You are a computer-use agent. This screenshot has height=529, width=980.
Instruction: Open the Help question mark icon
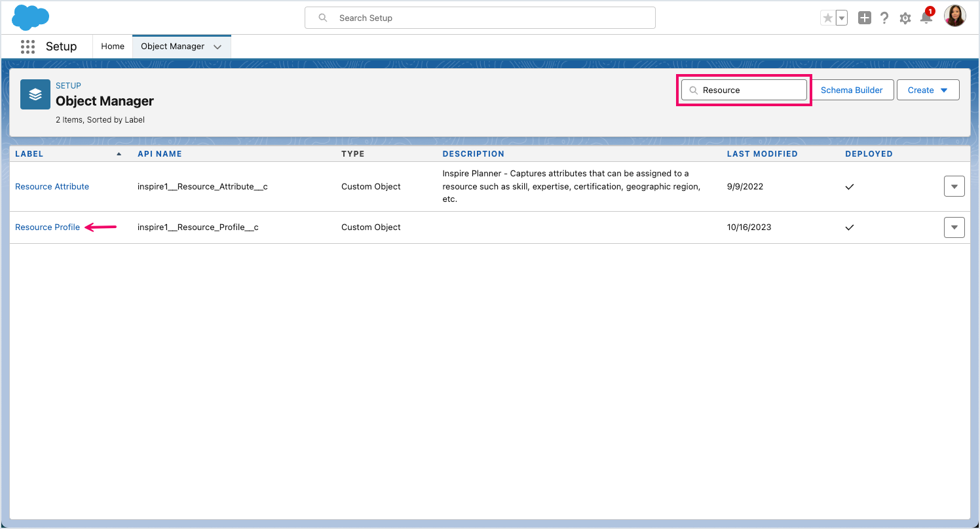884,18
